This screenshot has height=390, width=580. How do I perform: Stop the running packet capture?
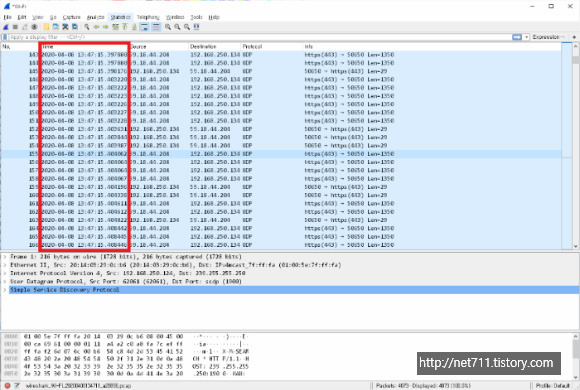tap(15, 27)
